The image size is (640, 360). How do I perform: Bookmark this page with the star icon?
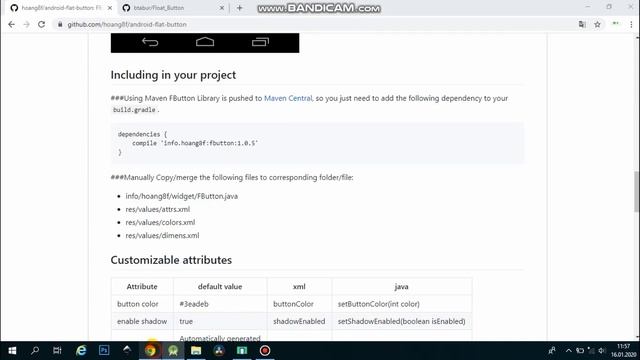598,24
